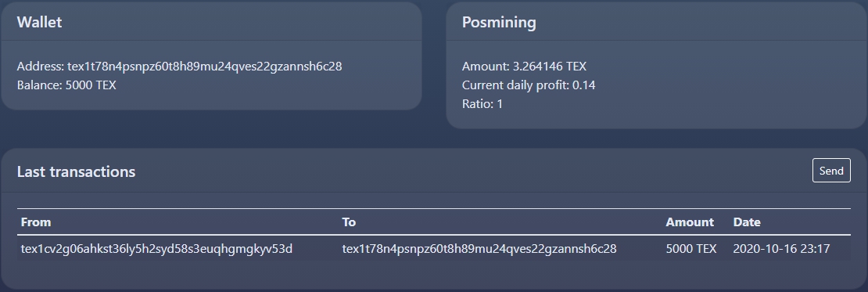
Task: Click the Address label in Wallet card
Action: click(x=41, y=67)
